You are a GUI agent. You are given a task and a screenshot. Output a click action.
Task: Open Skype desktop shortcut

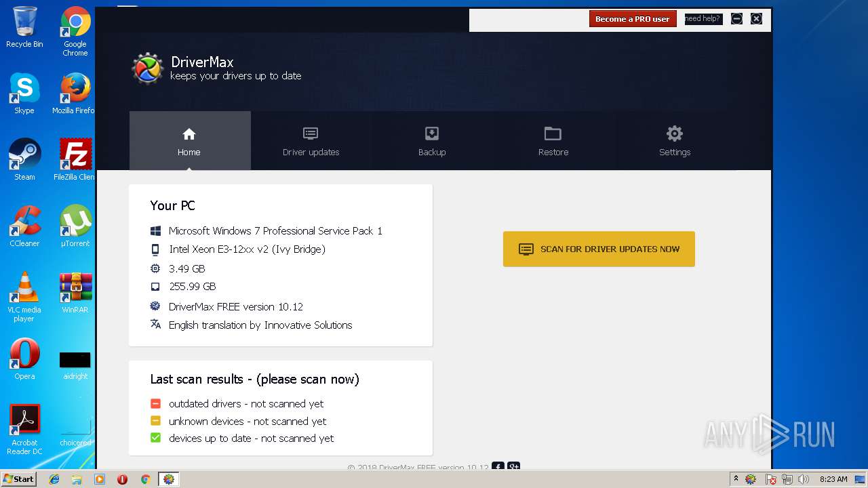(24, 94)
